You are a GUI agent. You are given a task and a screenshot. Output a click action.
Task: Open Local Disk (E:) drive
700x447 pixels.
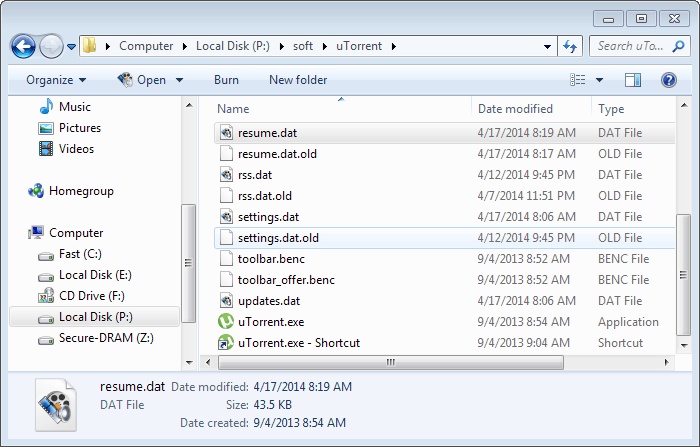(x=96, y=275)
